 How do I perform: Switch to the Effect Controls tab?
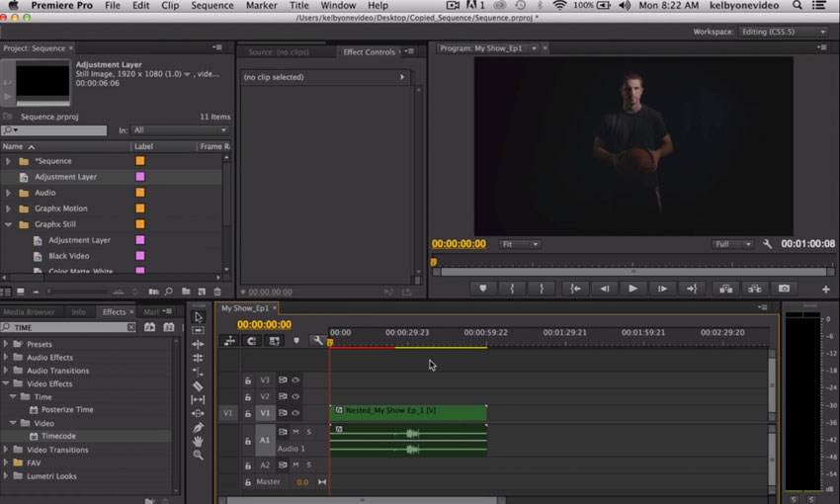(x=370, y=52)
